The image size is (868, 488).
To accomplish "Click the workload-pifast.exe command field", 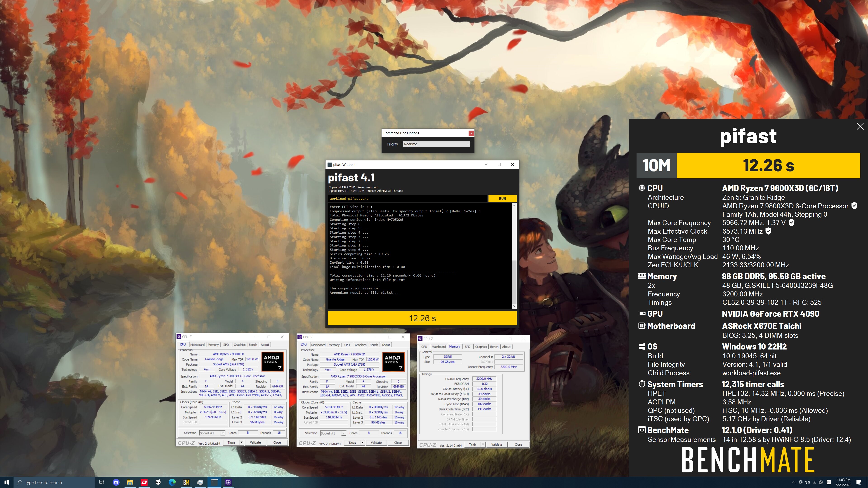I will click(407, 199).
